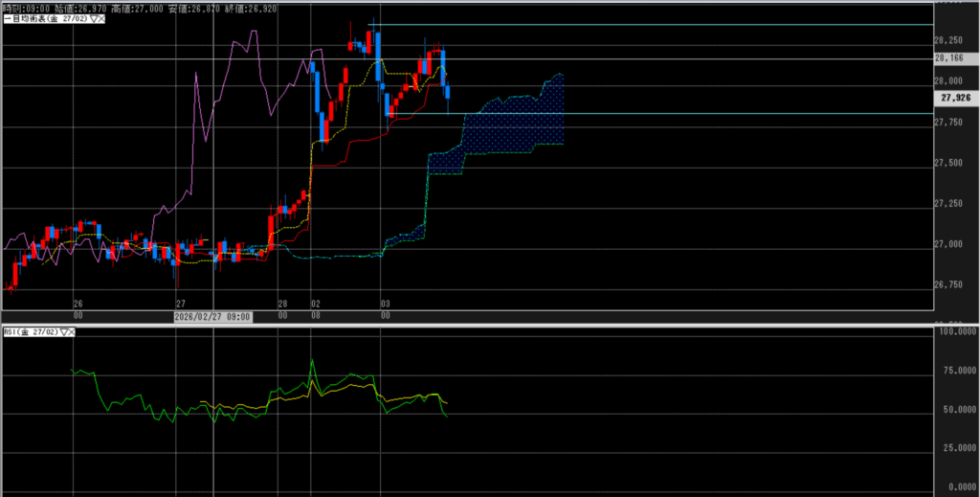
Task: Close the Ichimoku indicator with its X
Action: click(x=100, y=19)
